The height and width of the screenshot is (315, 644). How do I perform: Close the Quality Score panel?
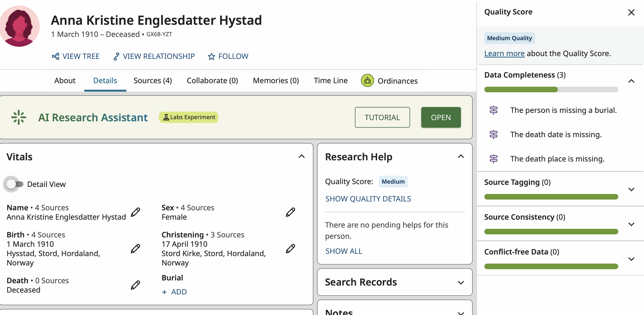tap(631, 12)
